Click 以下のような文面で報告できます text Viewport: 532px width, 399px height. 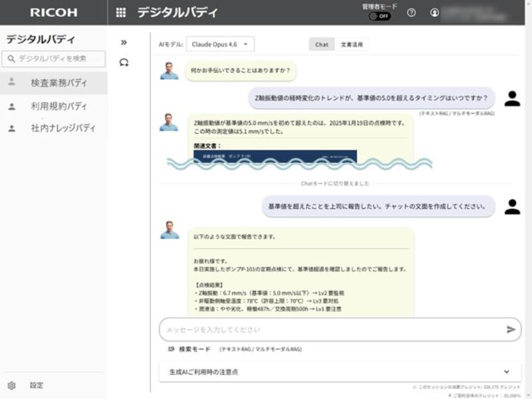[235, 237]
